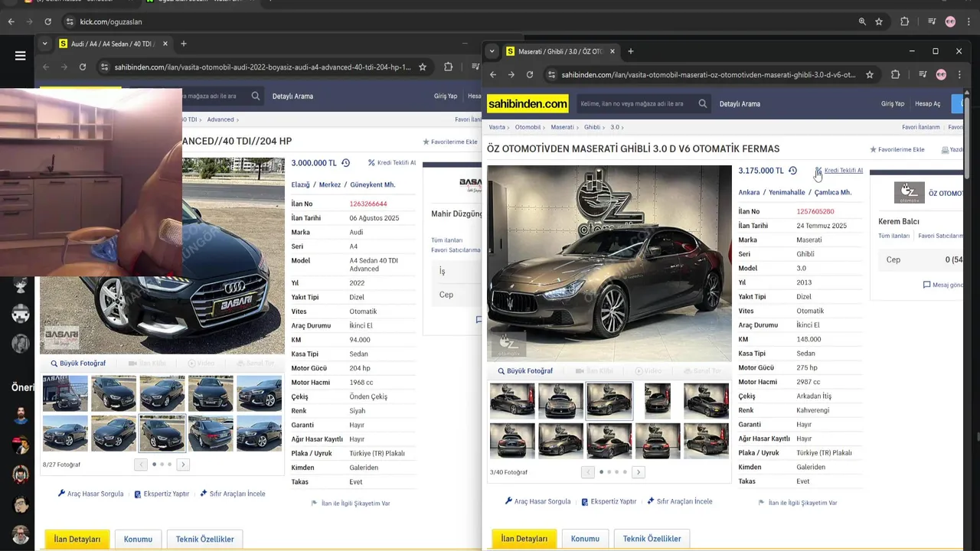Click Kredi Teklifi Al on Audi listing

click(x=392, y=163)
